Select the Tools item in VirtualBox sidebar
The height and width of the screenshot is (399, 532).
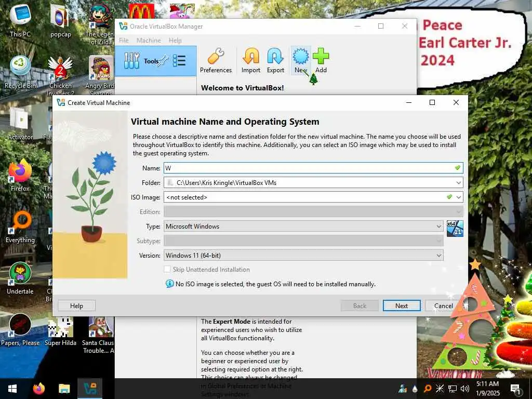click(x=155, y=61)
